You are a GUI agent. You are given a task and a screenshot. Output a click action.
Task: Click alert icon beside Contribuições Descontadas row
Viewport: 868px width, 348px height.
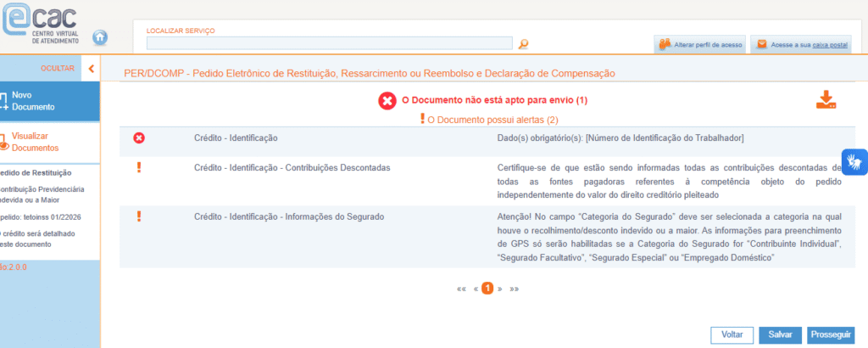coord(139,168)
